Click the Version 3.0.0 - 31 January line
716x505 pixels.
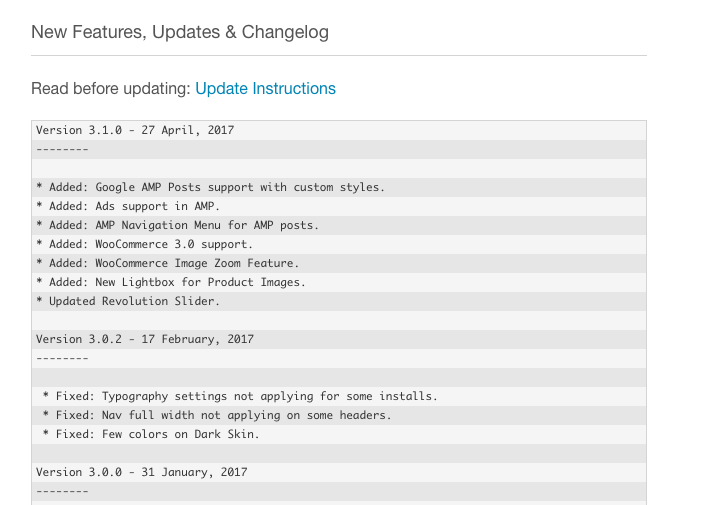141,472
